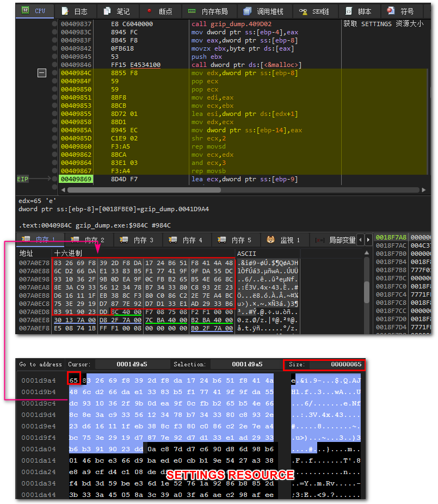Toggle breakpoint dot at address 0040984C
Viewport: 438px width, 504px height.
pos(54,73)
